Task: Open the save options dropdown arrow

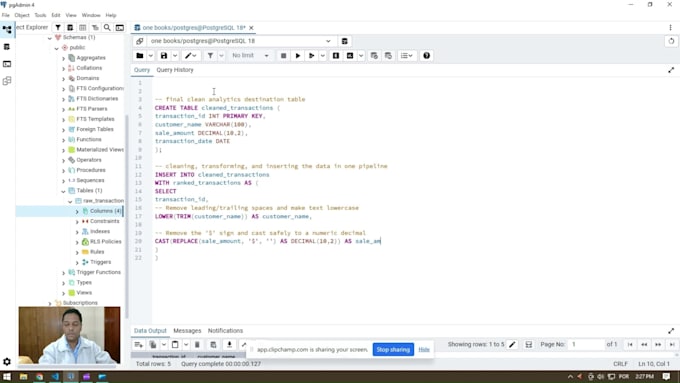Action: point(175,56)
